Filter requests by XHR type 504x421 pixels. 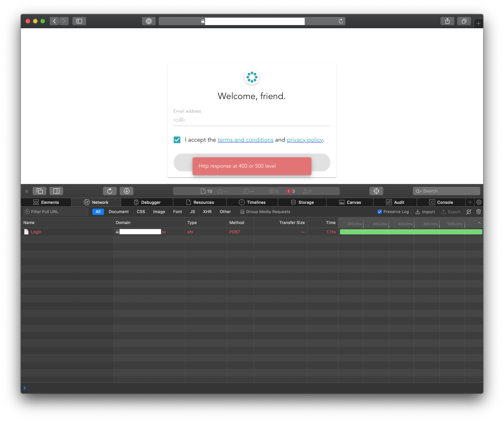click(207, 212)
